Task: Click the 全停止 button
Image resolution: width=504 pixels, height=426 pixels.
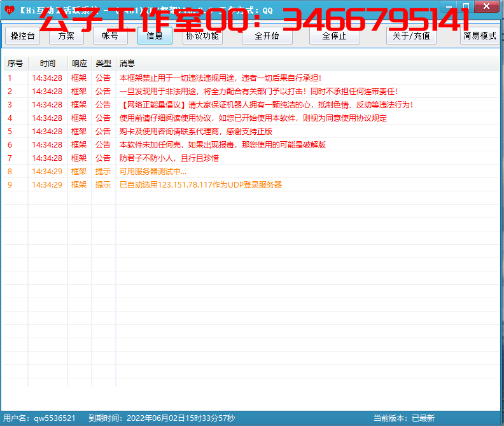Action: point(334,36)
